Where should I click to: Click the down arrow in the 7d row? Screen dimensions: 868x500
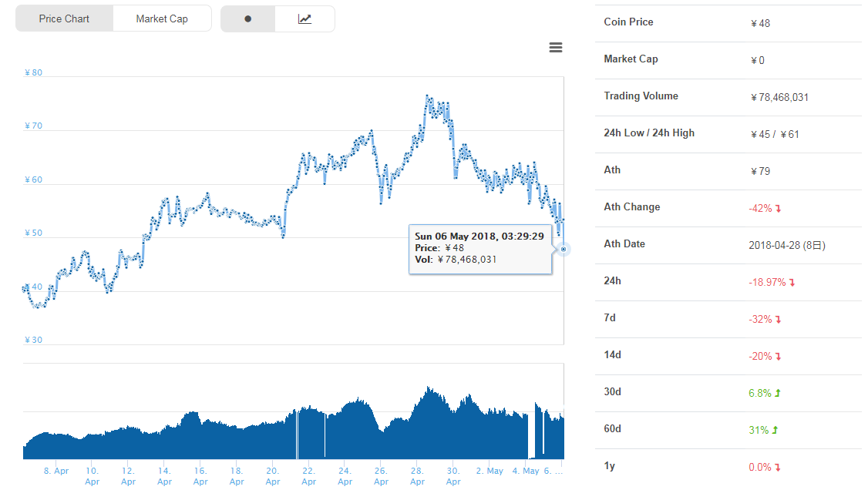click(779, 319)
